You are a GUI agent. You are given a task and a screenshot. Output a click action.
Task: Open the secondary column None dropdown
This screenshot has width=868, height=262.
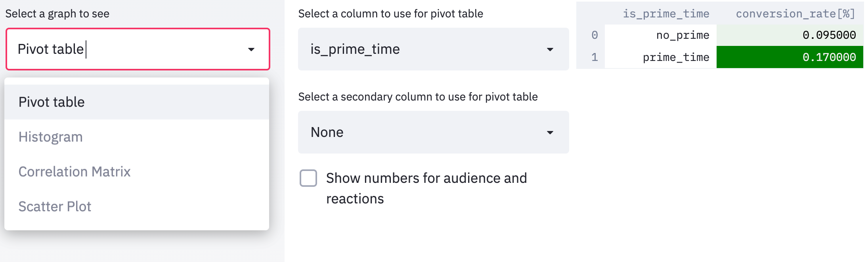pos(433,132)
